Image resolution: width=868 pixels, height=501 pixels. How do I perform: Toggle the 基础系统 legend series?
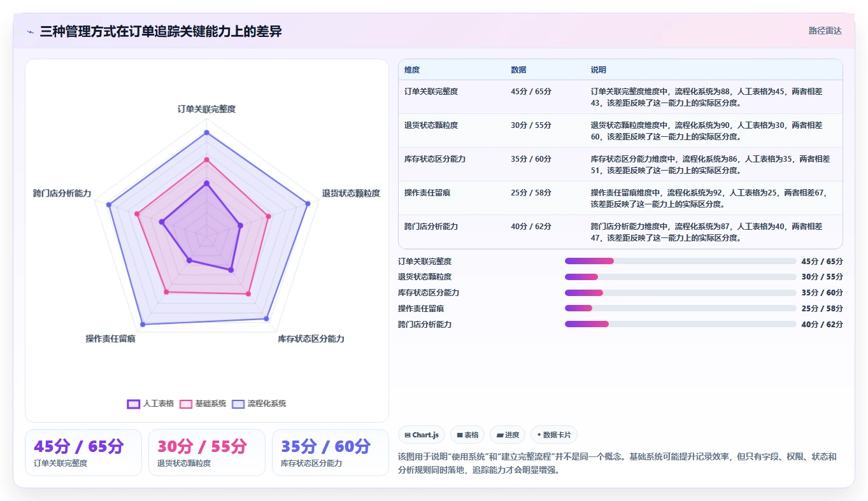(203, 404)
